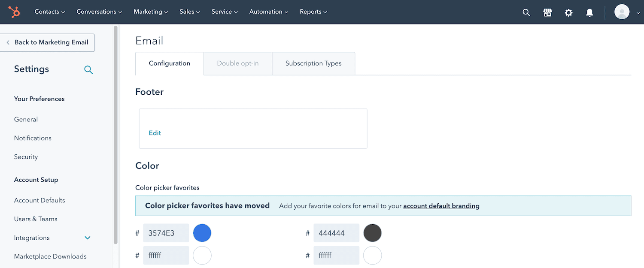The image size is (644, 268).
Task: Click the back chevron beside Back to Marketing Email
Action: click(8, 42)
